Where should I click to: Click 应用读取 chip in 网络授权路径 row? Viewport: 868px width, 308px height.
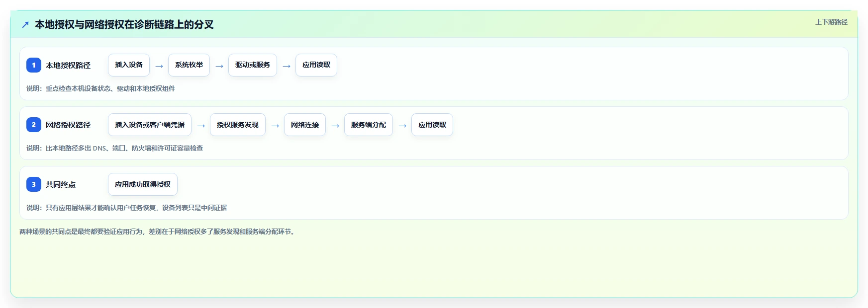432,125
